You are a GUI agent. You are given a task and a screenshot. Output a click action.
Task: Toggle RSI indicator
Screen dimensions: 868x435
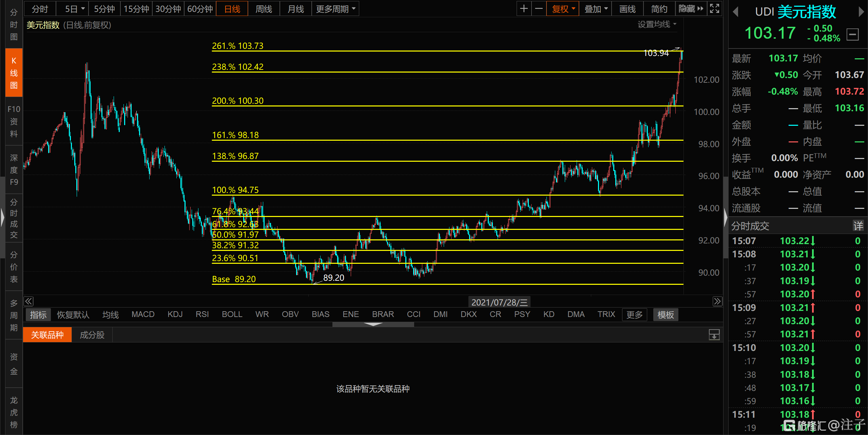pyautogui.click(x=202, y=314)
